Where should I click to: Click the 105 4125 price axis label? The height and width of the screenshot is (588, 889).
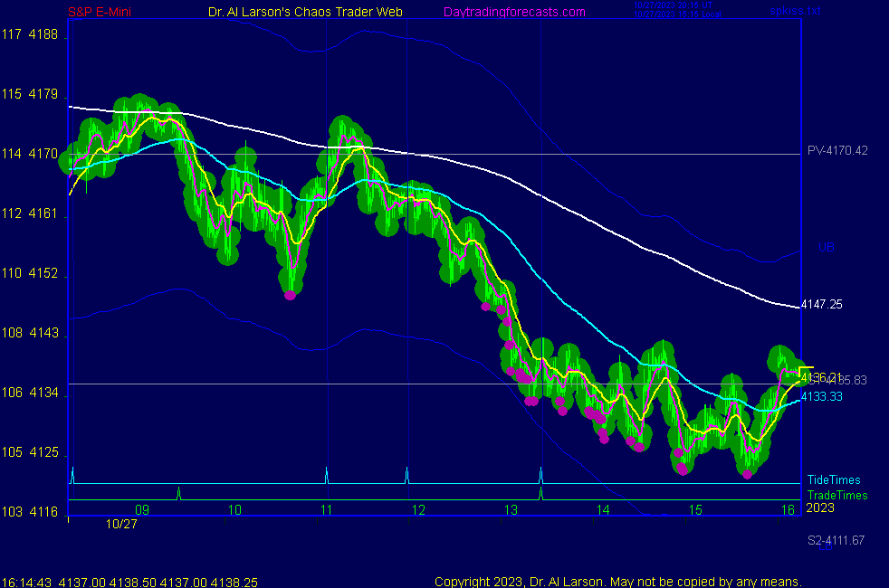[30, 452]
